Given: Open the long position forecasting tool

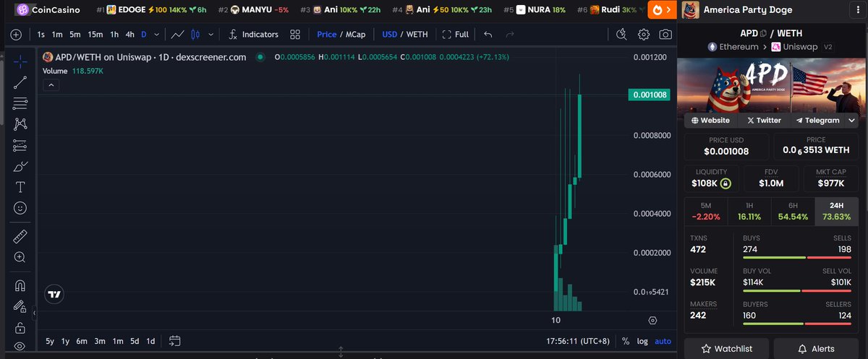Looking at the screenshot, I should point(20,145).
